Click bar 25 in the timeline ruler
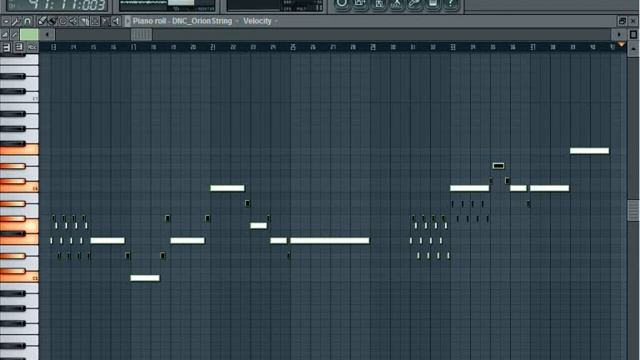This screenshot has width=640, height=360. click(293, 47)
